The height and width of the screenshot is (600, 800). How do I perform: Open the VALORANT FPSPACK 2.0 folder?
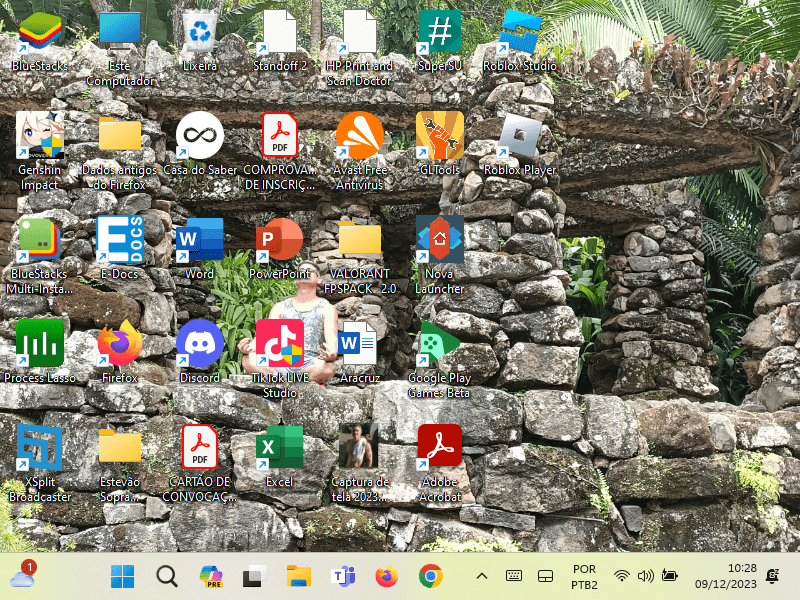360,240
